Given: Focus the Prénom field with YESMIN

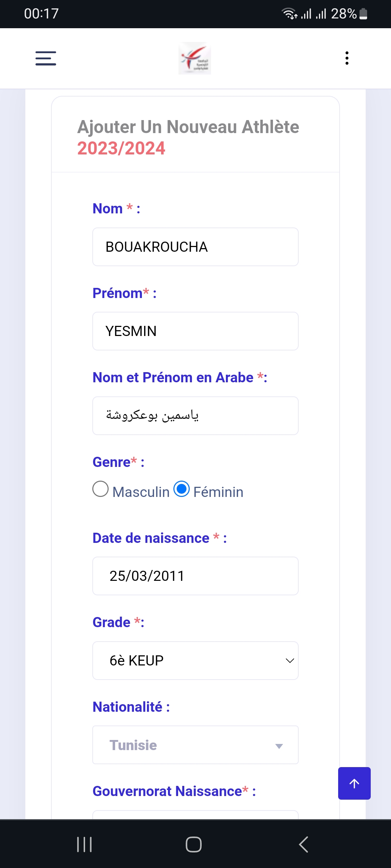Looking at the screenshot, I should coord(195,331).
